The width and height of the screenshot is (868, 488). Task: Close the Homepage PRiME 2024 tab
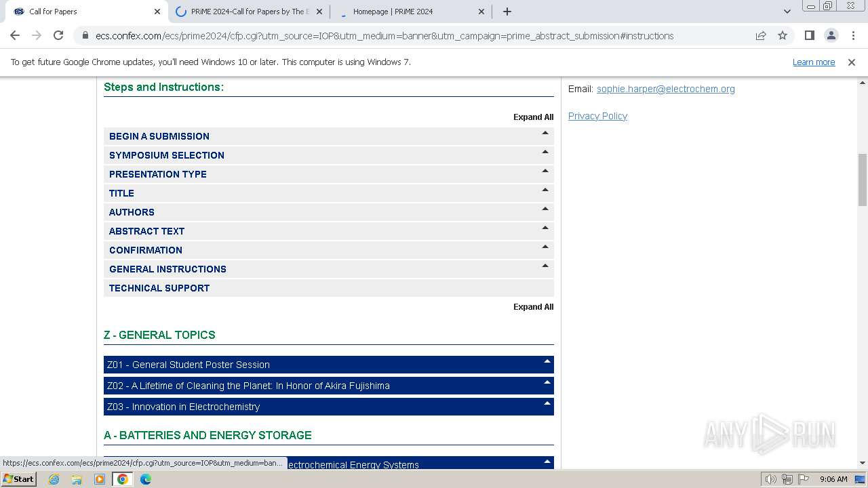tap(481, 12)
